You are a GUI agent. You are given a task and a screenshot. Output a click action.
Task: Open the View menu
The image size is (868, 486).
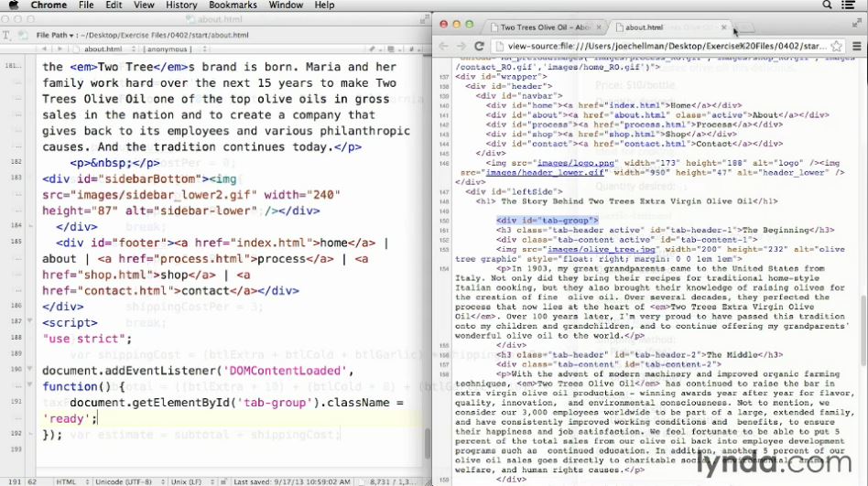coord(144,5)
